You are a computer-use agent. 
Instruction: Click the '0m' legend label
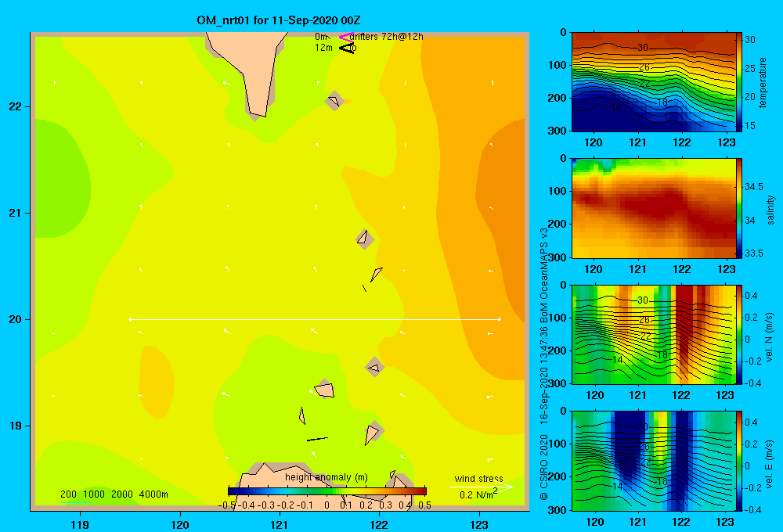pos(322,37)
